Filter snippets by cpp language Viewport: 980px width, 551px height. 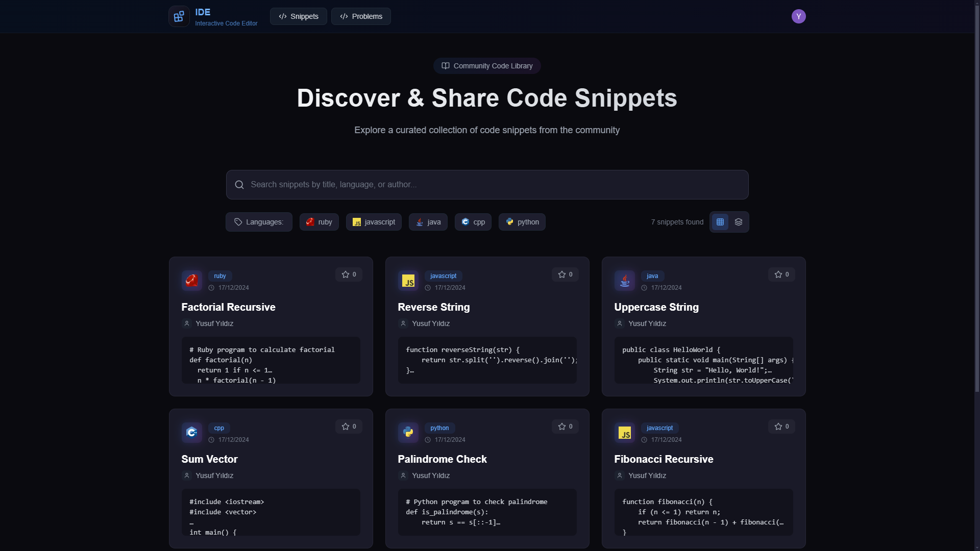pos(473,222)
